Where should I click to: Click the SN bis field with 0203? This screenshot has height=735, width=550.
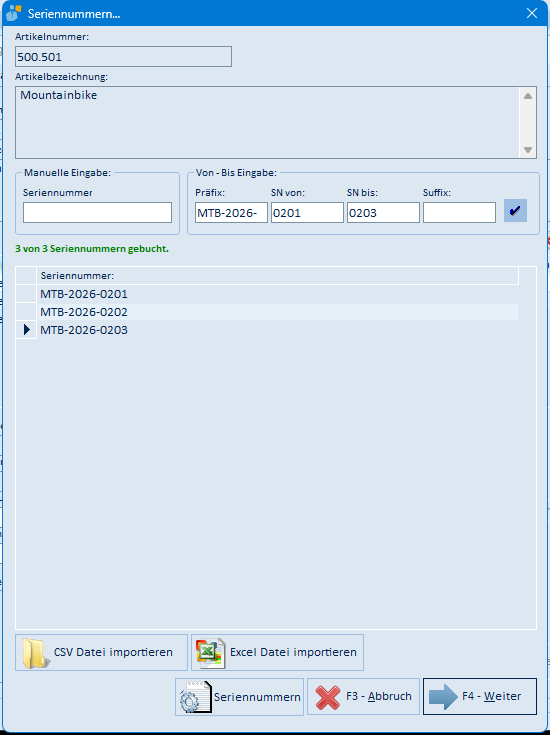pyautogui.click(x=383, y=213)
